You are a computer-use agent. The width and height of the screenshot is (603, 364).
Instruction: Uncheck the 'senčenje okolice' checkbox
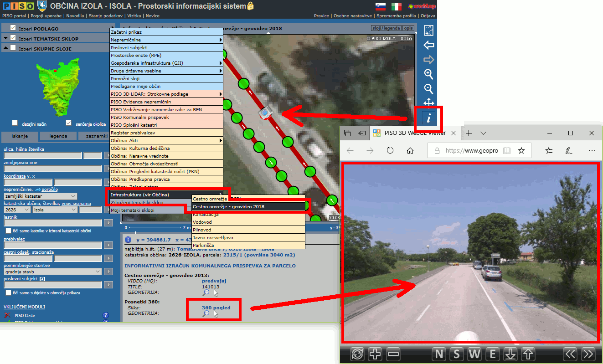[x=69, y=123]
